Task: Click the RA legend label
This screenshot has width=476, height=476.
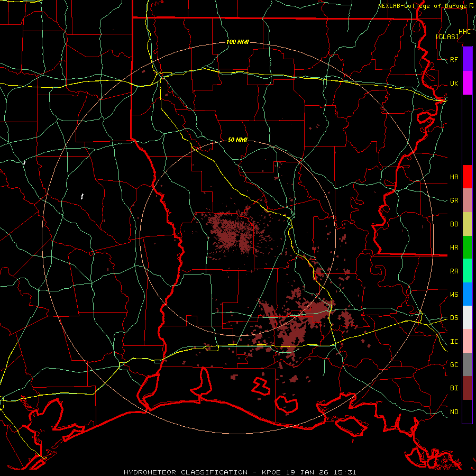Action: pos(454,271)
